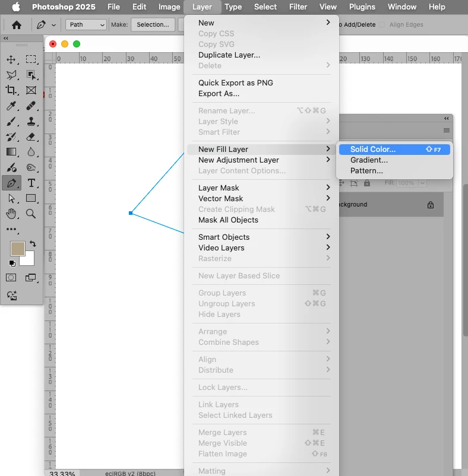468x476 pixels.
Task: Select the Eyedropper tool
Action: pos(11,106)
